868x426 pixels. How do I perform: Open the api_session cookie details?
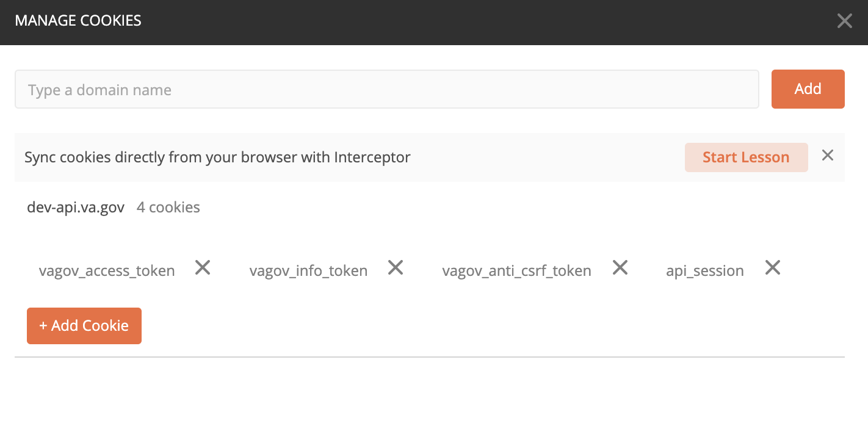[x=704, y=270]
